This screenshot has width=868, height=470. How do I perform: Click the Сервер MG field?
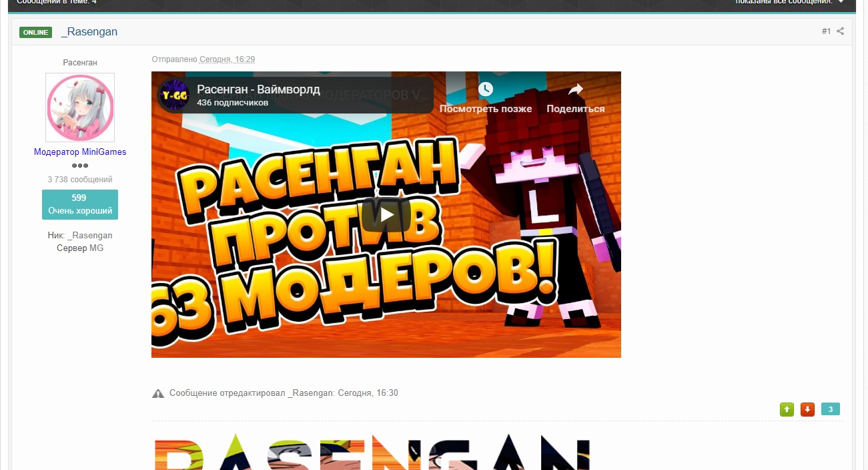(x=80, y=248)
